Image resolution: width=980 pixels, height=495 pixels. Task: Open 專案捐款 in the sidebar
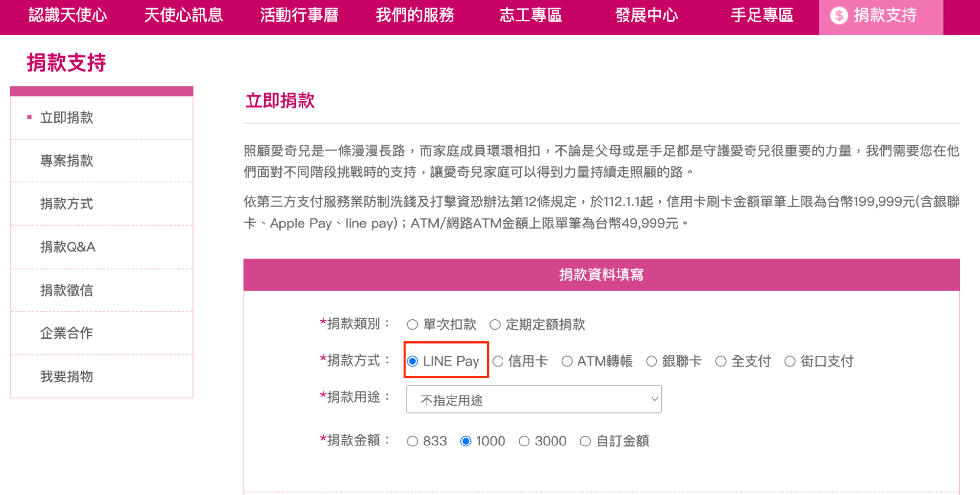(67, 161)
